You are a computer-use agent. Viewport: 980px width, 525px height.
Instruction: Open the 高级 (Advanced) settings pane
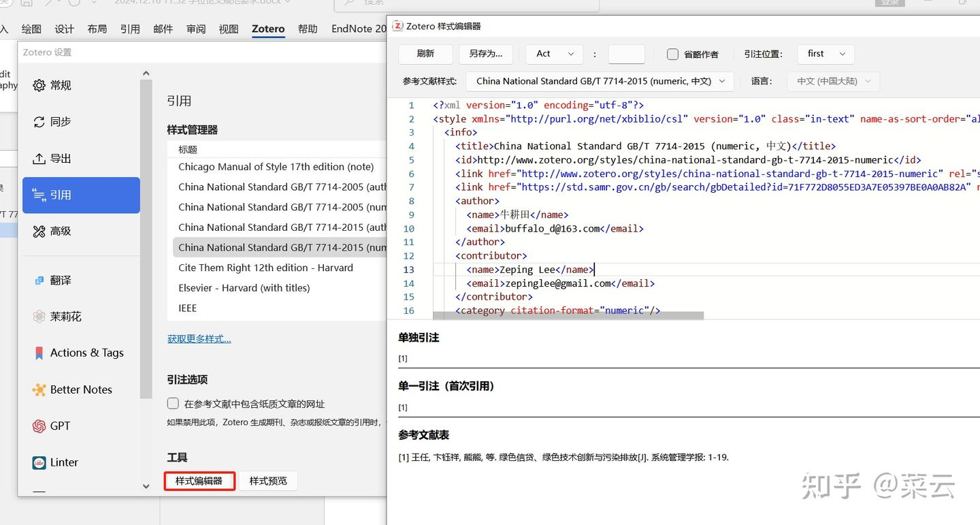point(61,232)
